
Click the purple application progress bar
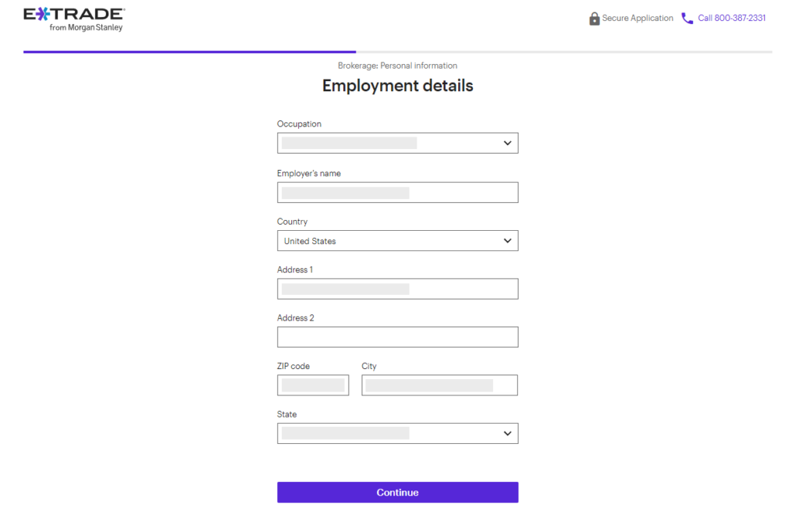coord(190,52)
